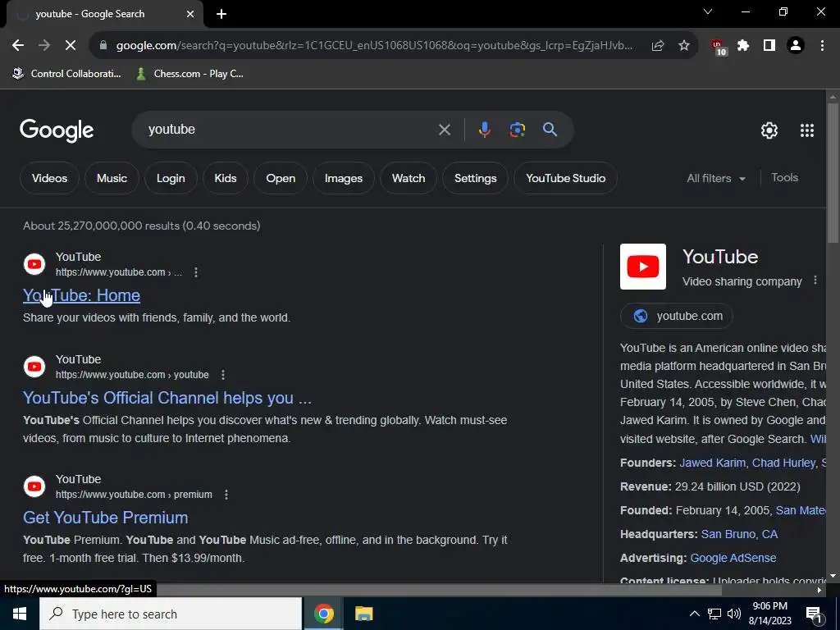This screenshot has height=630, width=840.
Task: Open the San Bruno, CA link
Action: tap(739, 534)
